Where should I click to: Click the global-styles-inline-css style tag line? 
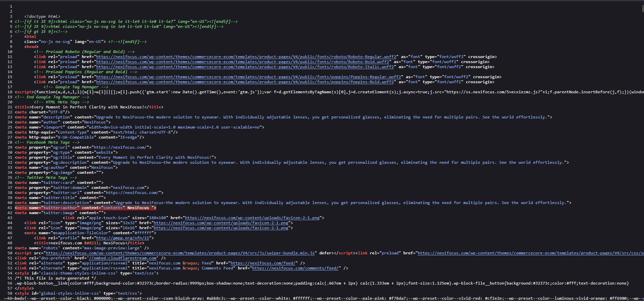[78, 293]
